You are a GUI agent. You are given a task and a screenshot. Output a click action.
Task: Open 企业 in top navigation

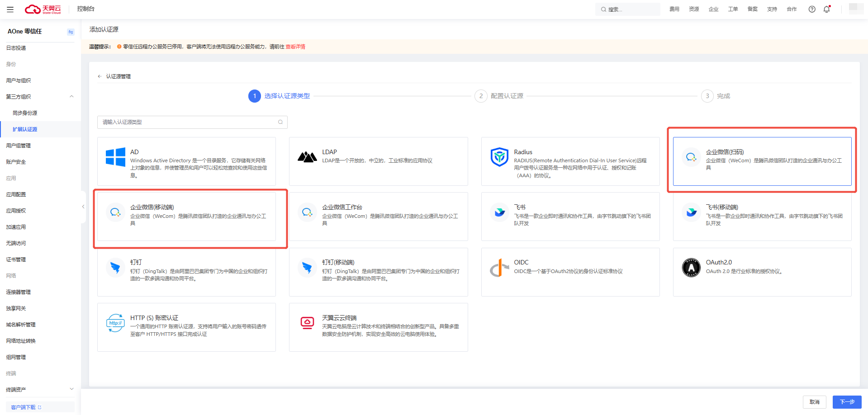click(713, 9)
